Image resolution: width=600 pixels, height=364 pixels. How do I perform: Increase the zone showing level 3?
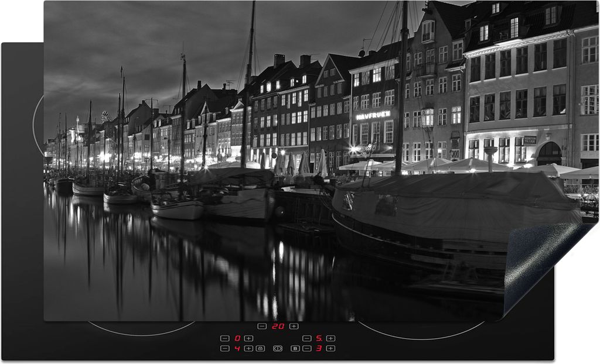(x=330, y=348)
